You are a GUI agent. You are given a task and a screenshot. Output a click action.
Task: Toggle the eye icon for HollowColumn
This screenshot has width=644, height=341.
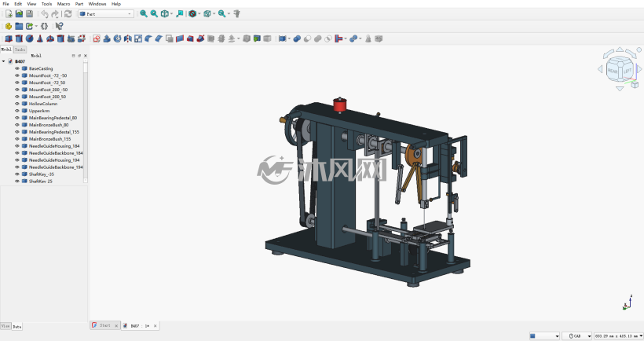tap(17, 104)
